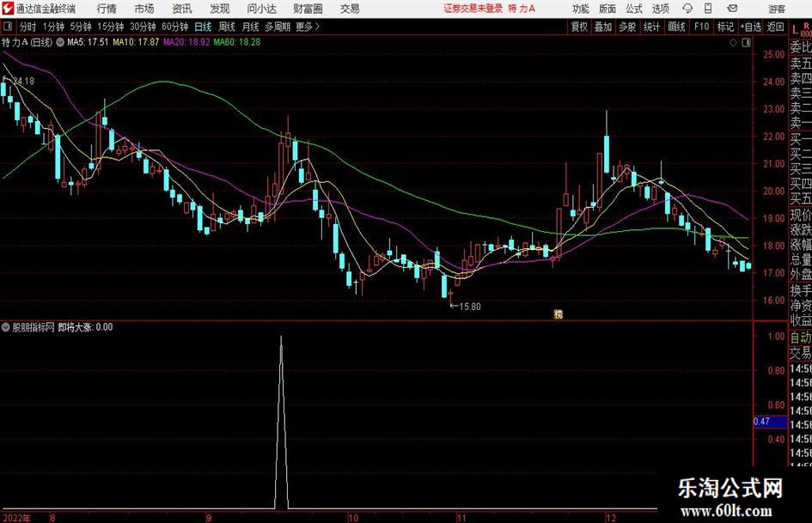The height and width of the screenshot is (523, 812).
Task: Open the 多周期 multi-period view
Action: 278,27
